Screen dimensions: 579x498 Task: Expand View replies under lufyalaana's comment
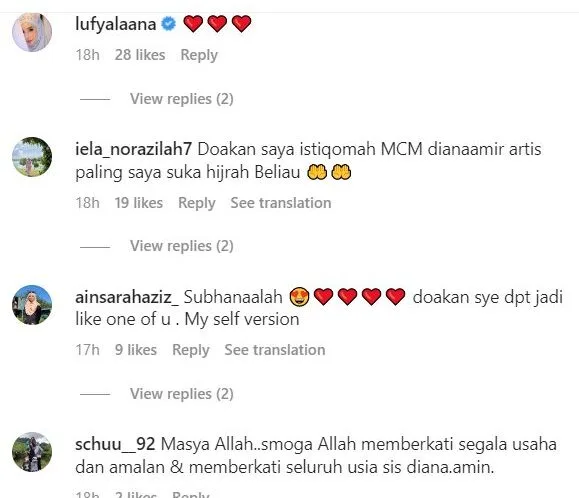182,99
